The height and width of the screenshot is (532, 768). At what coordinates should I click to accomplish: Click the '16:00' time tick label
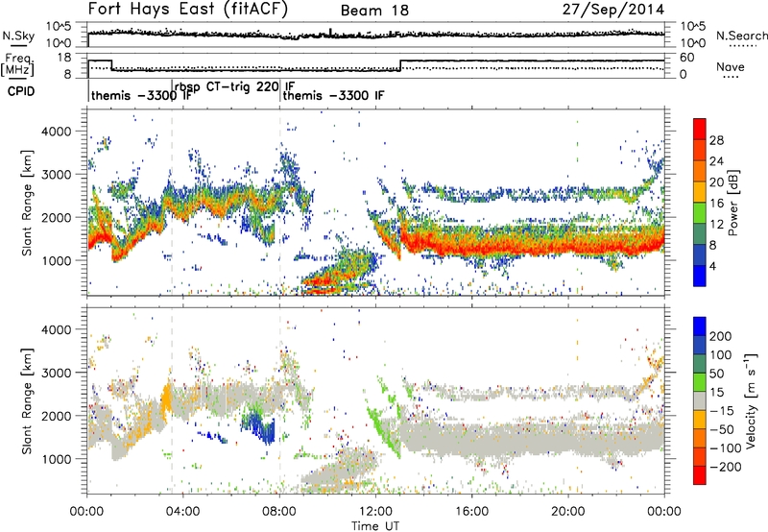pos(471,512)
